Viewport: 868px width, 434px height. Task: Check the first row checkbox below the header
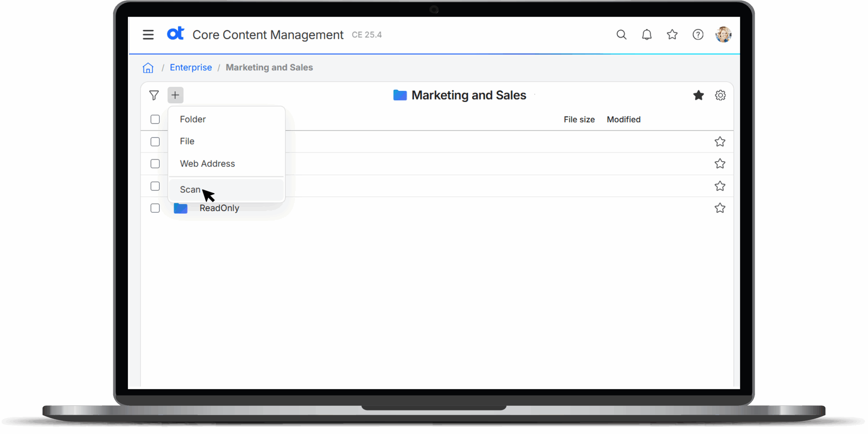[x=155, y=142]
